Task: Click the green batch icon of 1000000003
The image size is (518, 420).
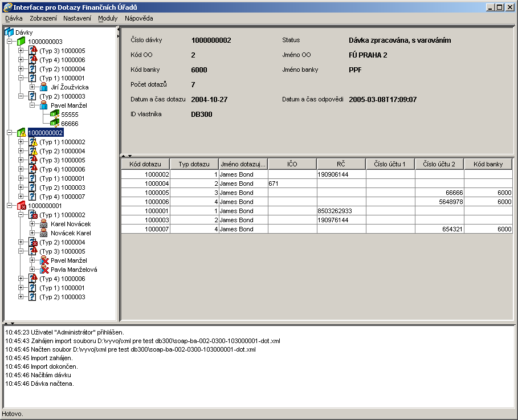Action: 21,41
